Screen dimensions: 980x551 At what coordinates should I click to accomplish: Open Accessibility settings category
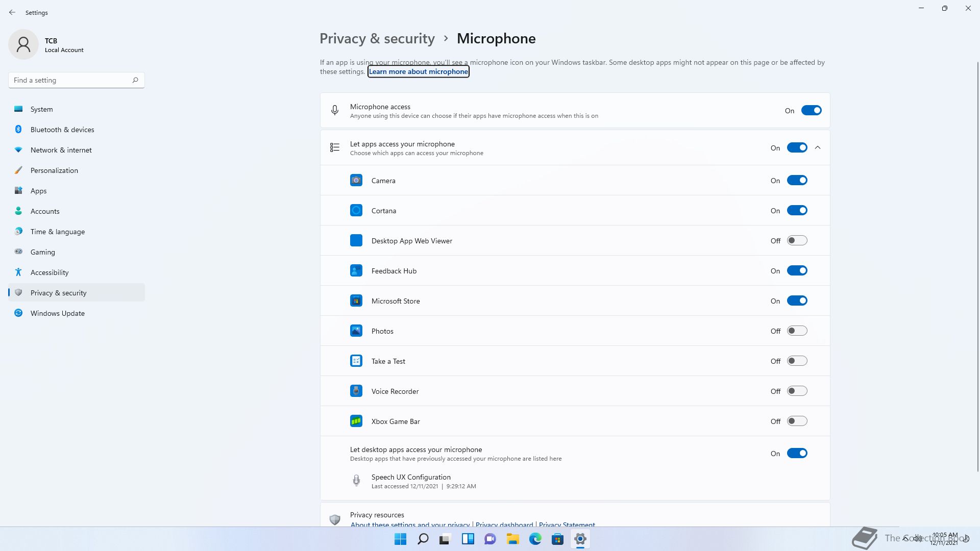(x=77, y=272)
